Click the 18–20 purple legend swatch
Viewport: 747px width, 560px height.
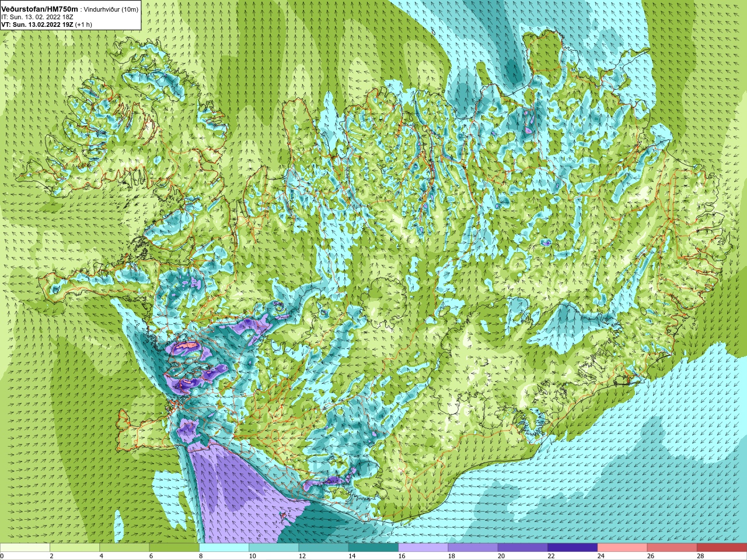coord(473,548)
